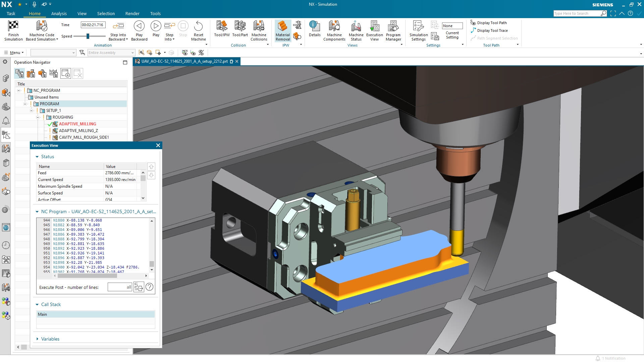Select the ADAPTIVE_MILLING operation
The width and height of the screenshot is (644, 362).
[x=77, y=124]
